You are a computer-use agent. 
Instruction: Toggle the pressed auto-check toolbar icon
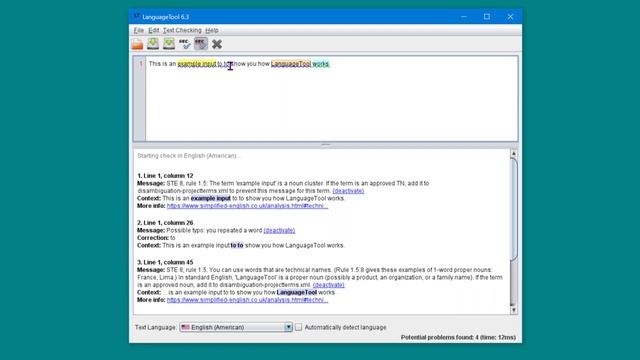[x=200, y=44]
